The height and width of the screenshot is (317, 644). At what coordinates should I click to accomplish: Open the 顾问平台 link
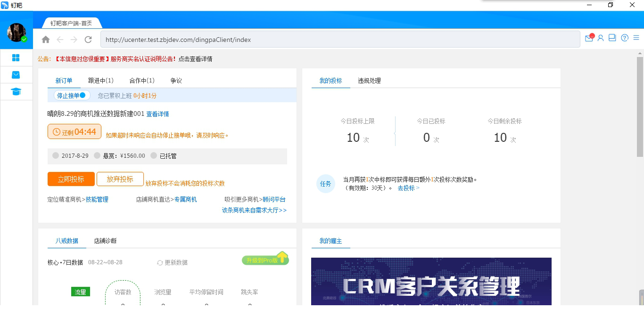[x=274, y=199]
